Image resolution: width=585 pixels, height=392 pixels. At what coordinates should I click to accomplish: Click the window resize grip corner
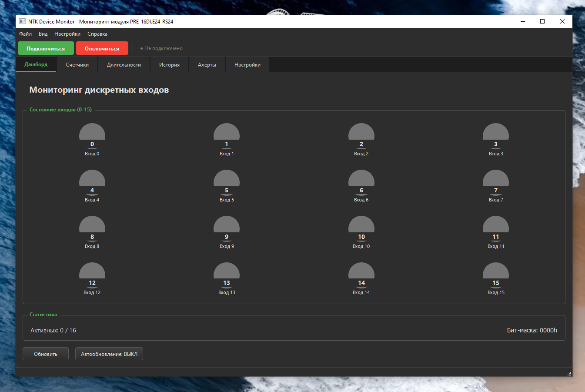coord(569,374)
